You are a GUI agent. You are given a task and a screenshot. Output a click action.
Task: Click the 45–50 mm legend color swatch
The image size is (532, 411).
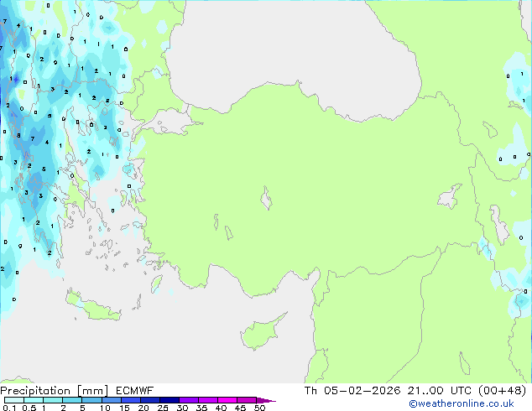pos(247,400)
